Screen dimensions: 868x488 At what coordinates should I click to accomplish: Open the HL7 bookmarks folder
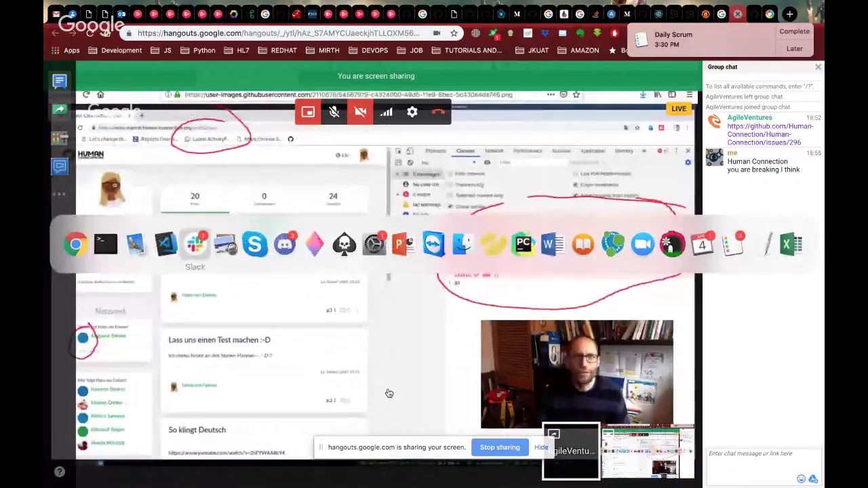[237, 50]
